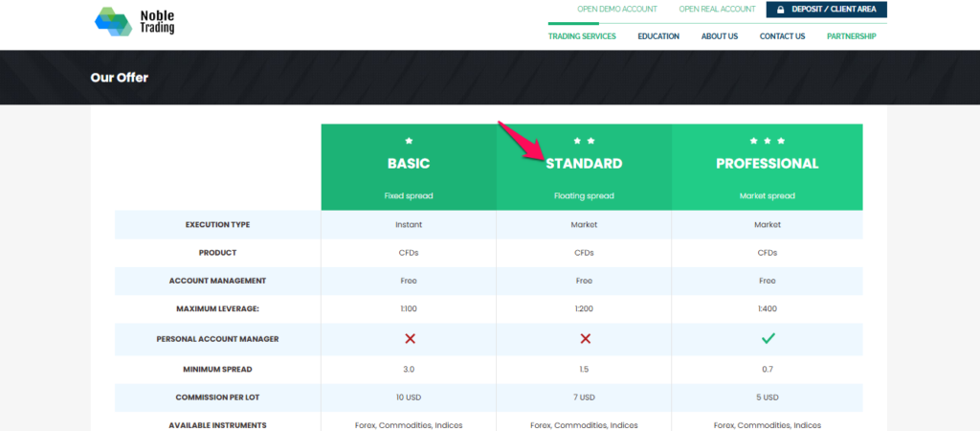Viewport: 980px width, 431px height.
Task: Click the lock icon beside Deposit
Action: [x=781, y=10]
